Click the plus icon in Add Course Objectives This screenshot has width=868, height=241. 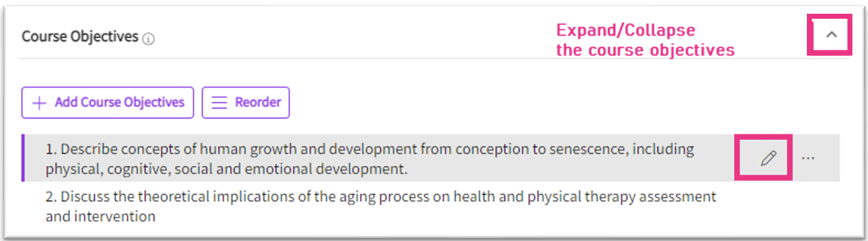pyautogui.click(x=39, y=103)
